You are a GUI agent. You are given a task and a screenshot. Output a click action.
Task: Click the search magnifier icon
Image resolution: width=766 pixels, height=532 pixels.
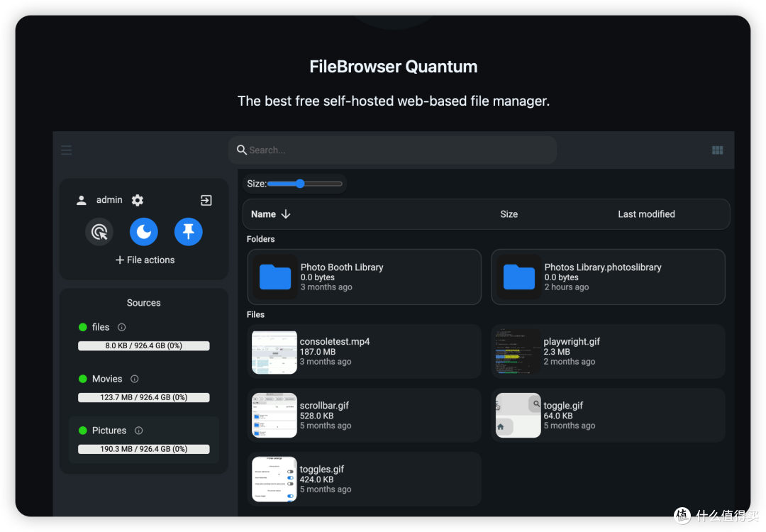[x=241, y=150]
